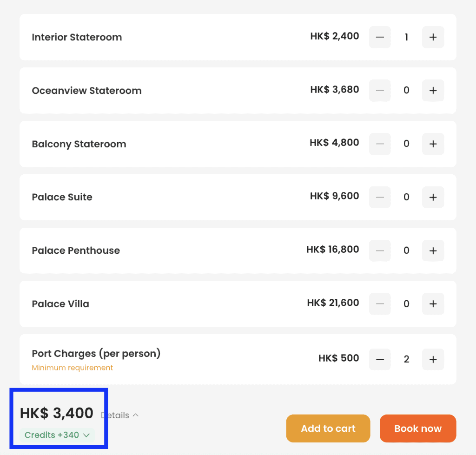Reduce Port Charges person count with minus
Image resolution: width=476 pixels, height=455 pixels.
[380, 359]
